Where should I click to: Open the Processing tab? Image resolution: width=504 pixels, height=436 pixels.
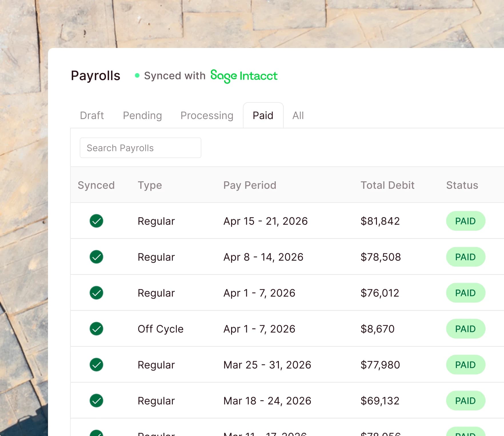point(207,115)
